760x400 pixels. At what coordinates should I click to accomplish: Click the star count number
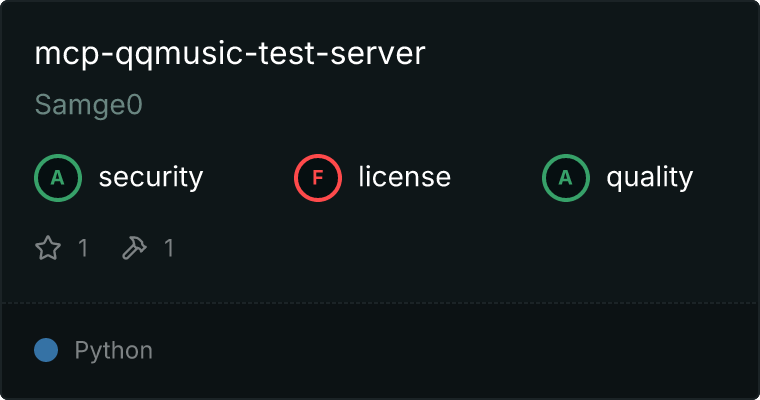[x=83, y=248]
